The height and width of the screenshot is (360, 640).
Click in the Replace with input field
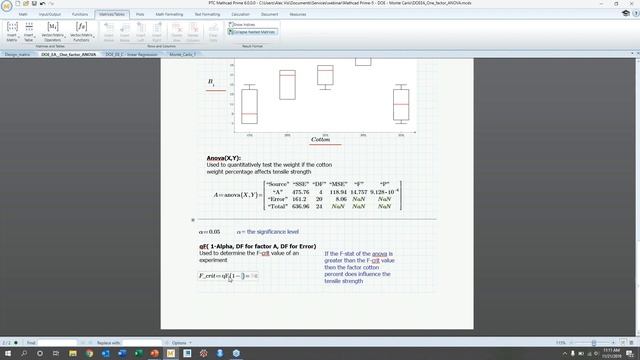(142, 343)
